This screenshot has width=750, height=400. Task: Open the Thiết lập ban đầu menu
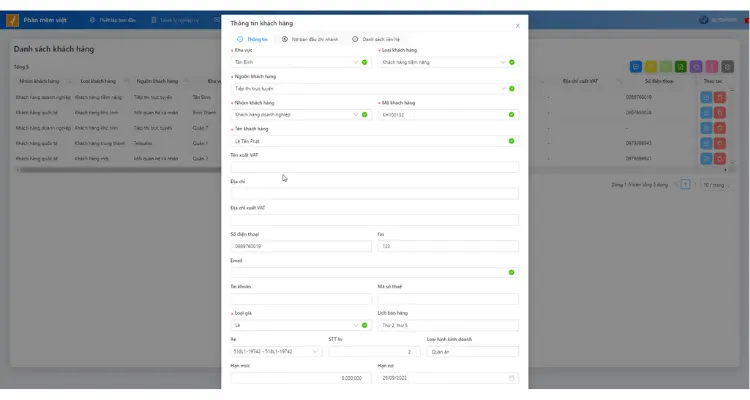tap(112, 20)
